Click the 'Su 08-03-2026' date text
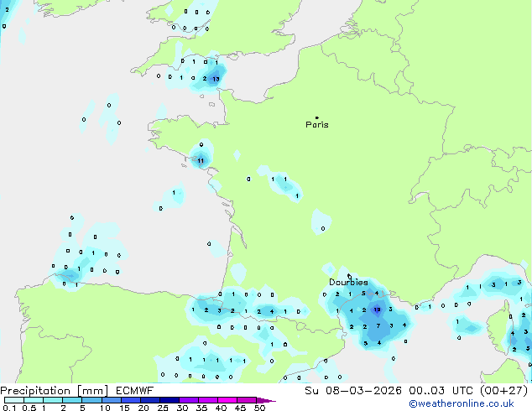The height and width of the screenshot is (411, 532). point(353,391)
